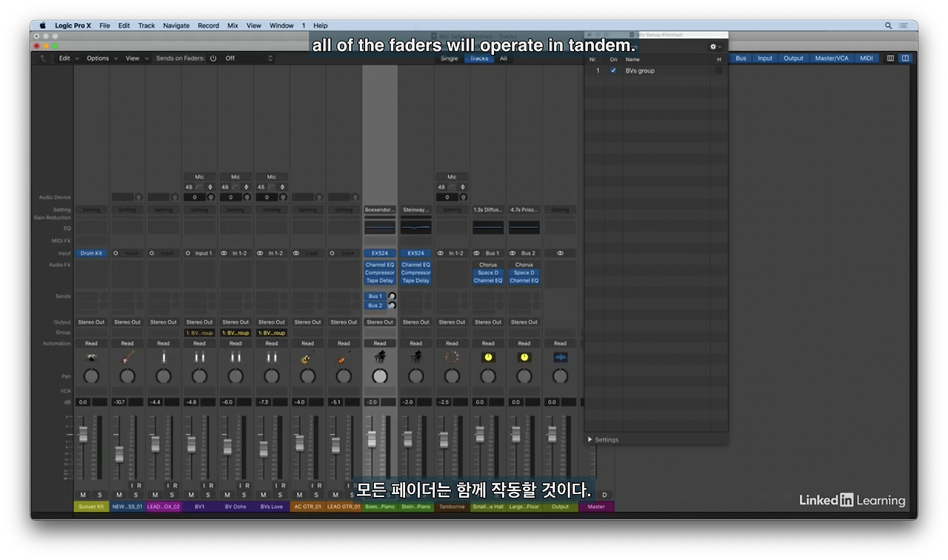Toggle the Bus channel filter button
Screen dimensions: 948x560
[741, 59]
